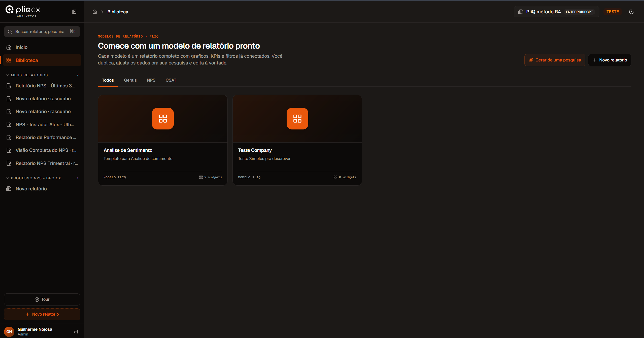Focus the Buscar relatório search field

42,31
